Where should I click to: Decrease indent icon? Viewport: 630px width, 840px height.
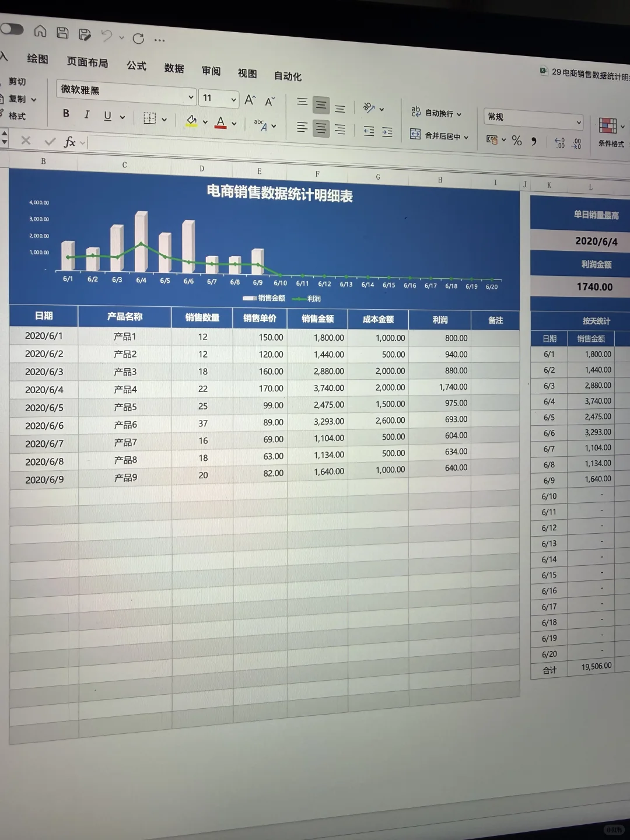point(369,131)
